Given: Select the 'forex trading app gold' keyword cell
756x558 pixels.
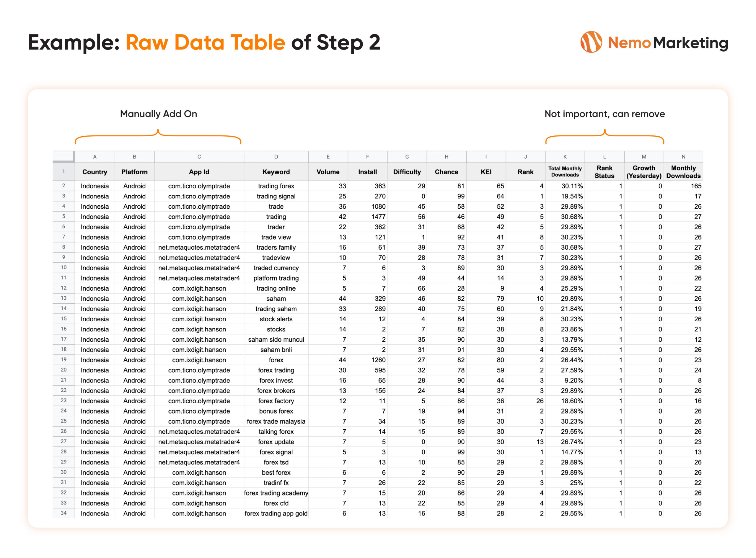Looking at the screenshot, I should pyautogui.click(x=276, y=513).
